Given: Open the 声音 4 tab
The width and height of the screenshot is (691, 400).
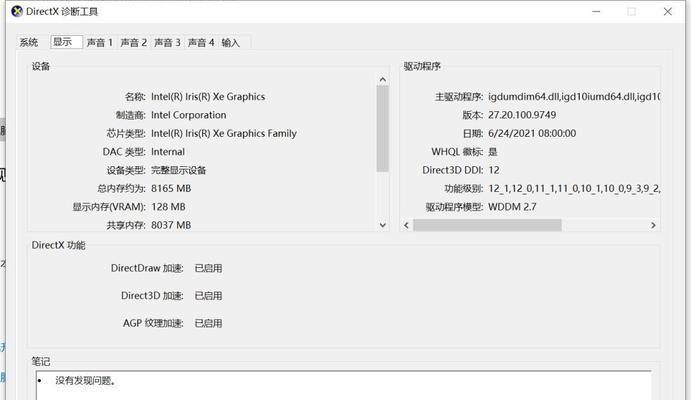Looking at the screenshot, I should click(201, 42).
